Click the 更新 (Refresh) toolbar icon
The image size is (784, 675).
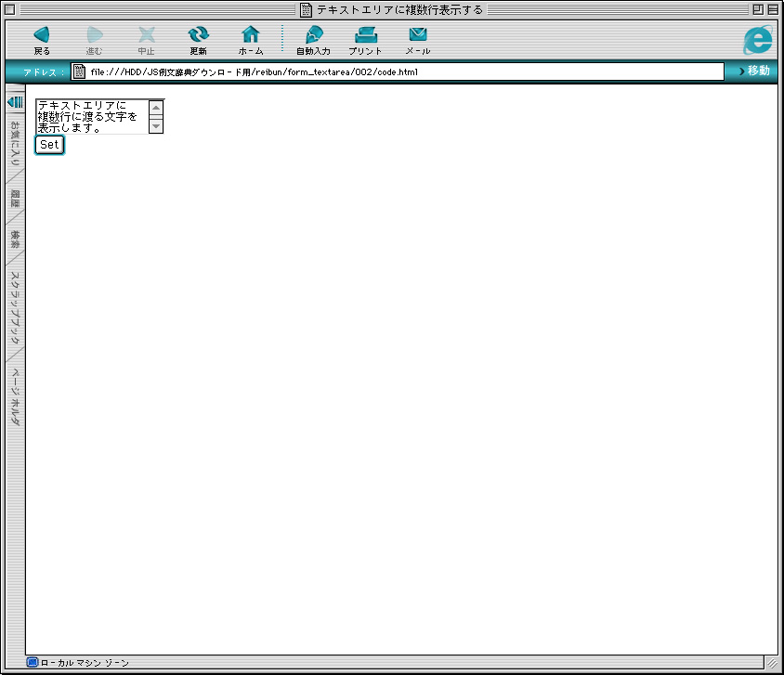[198, 36]
